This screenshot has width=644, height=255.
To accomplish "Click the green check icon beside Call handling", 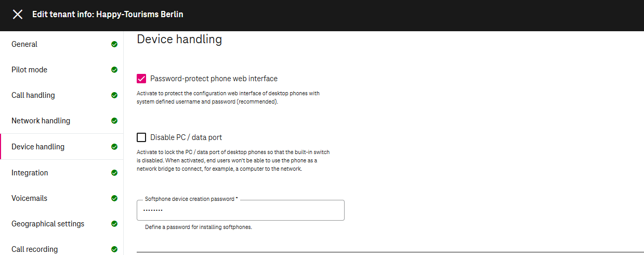I will point(114,95).
